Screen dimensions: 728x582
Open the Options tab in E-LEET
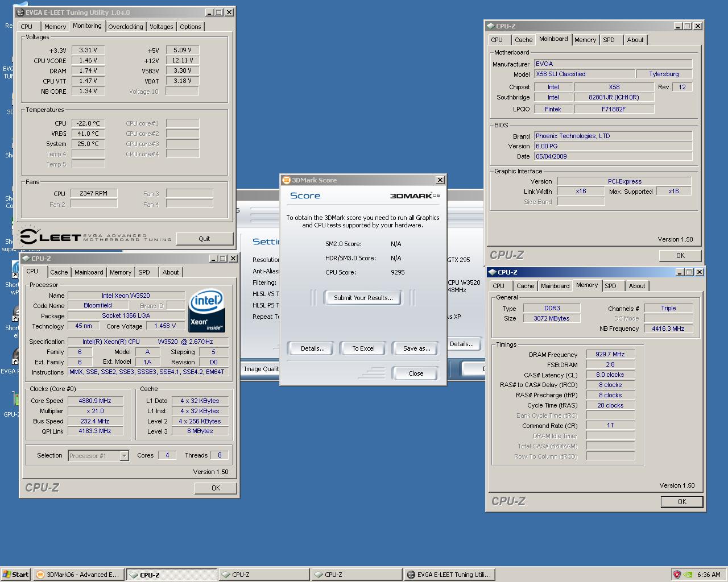[x=191, y=27]
